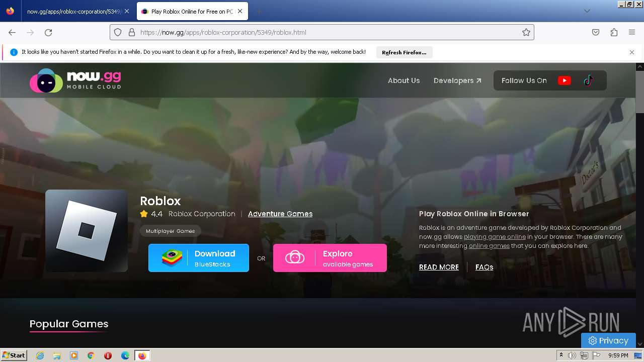The image size is (644, 362).
Task: Open File Explorer folder taskbar icon
Action: 57,355
